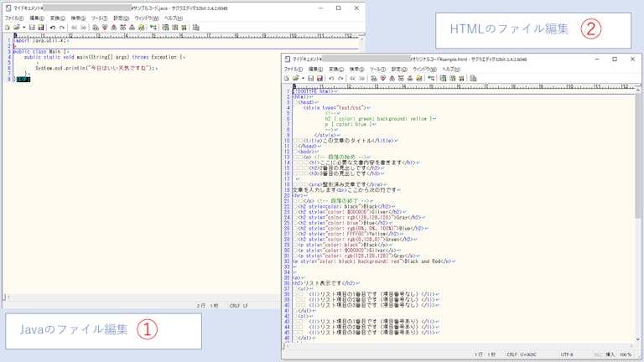Open ヘルプ(H) menu in Java window
Viewport: 644px width, 362px height.
174,18
